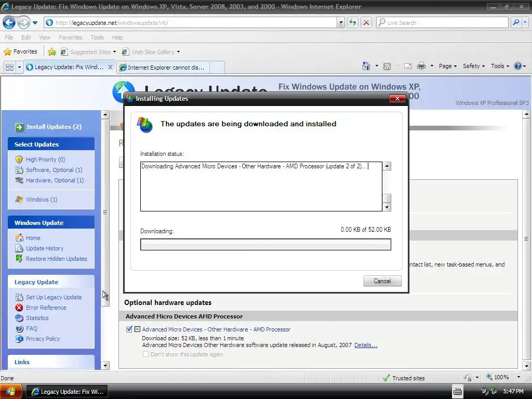Click status box scroll down arrow

387,207
